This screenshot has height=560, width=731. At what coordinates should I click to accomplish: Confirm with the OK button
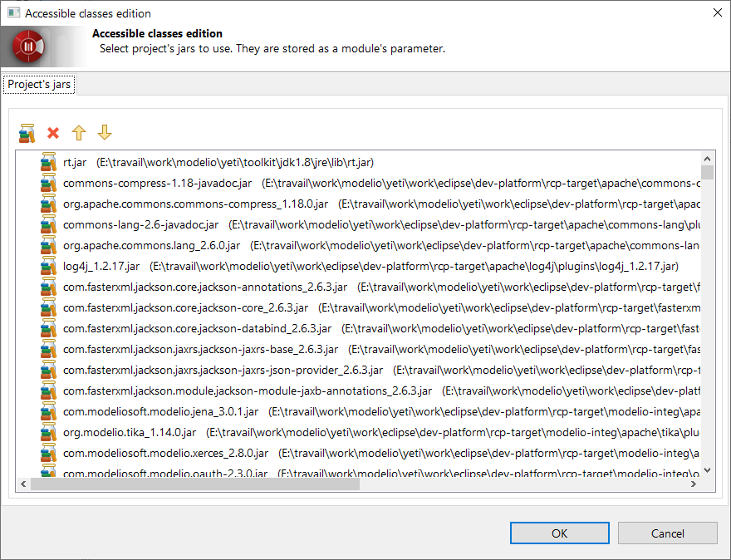559,533
